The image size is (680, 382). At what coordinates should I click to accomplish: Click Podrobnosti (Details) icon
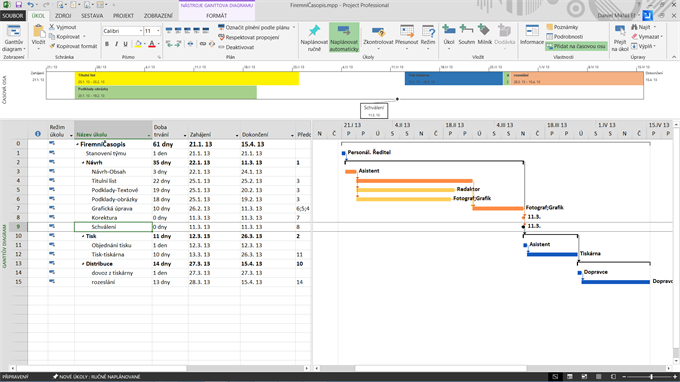(549, 36)
